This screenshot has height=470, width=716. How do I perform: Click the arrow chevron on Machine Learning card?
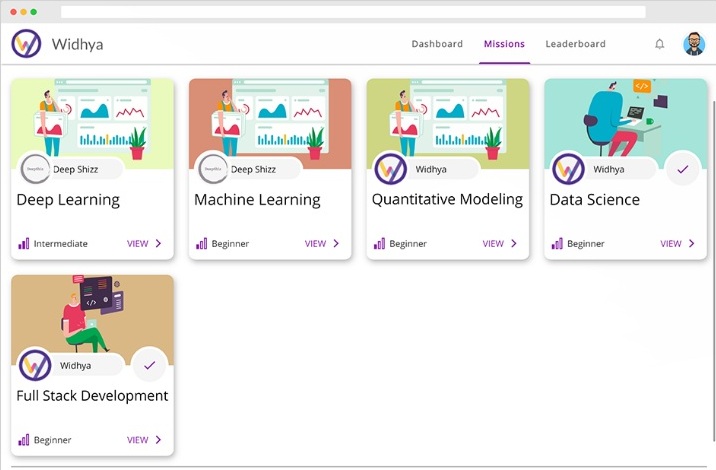pos(336,243)
